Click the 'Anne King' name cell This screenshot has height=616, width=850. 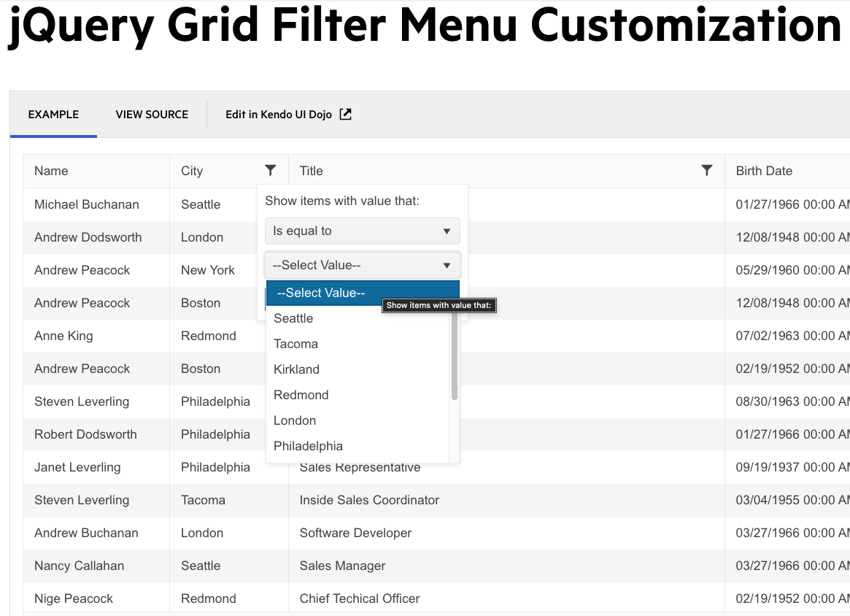96,336
